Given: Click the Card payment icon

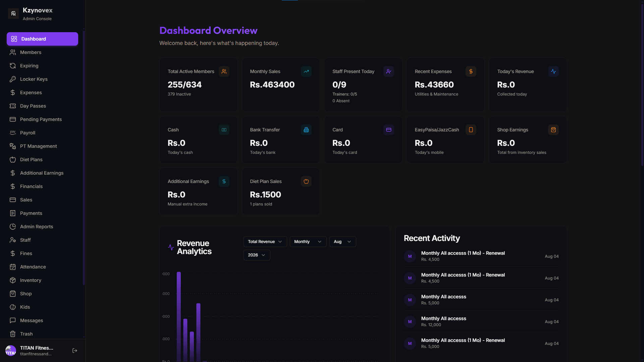Looking at the screenshot, I should pyautogui.click(x=389, y=130).
